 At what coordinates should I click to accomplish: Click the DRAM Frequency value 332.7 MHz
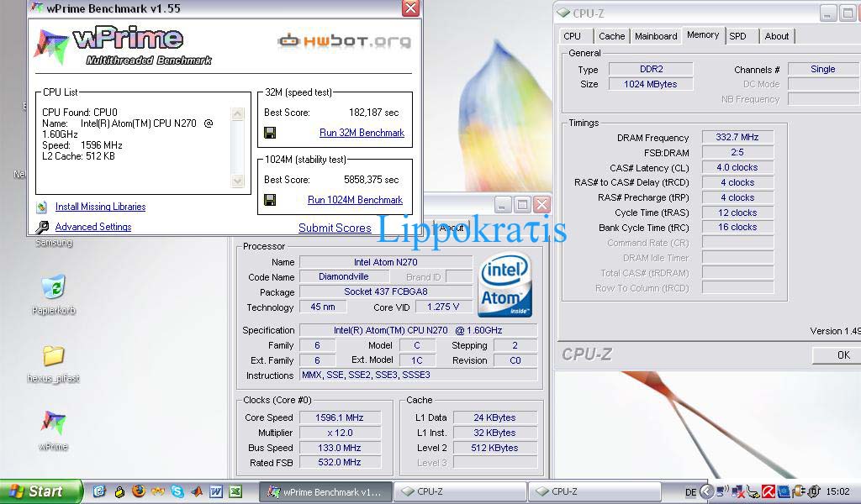point(737,137)
